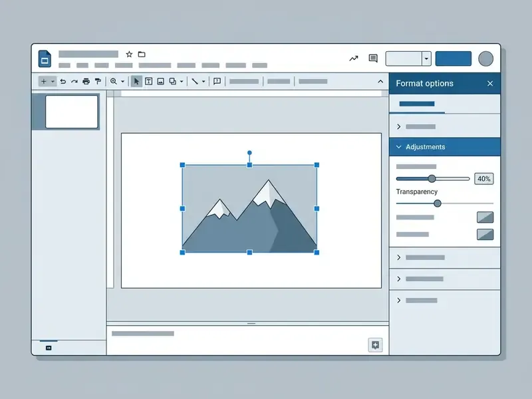
Task: Click the Transparency slider handle
Action: pos(438,203)
